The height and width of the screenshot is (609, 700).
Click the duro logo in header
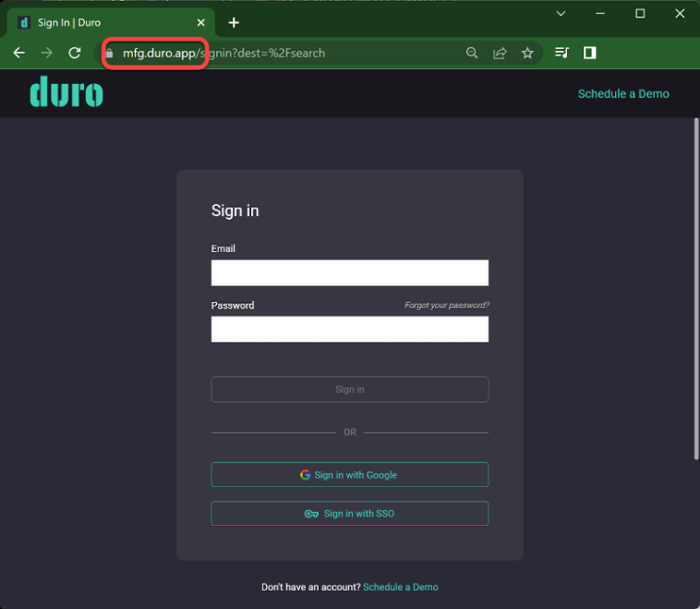[x=66, y=91]
